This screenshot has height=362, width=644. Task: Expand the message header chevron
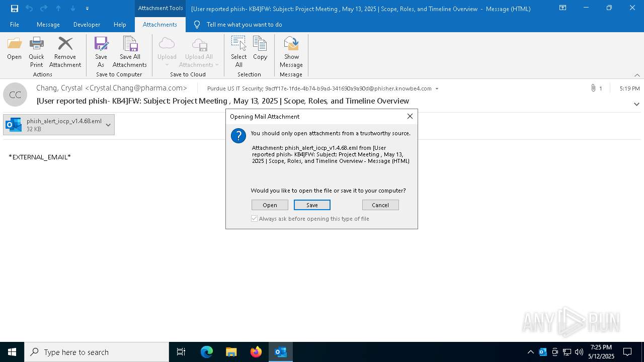636,104
